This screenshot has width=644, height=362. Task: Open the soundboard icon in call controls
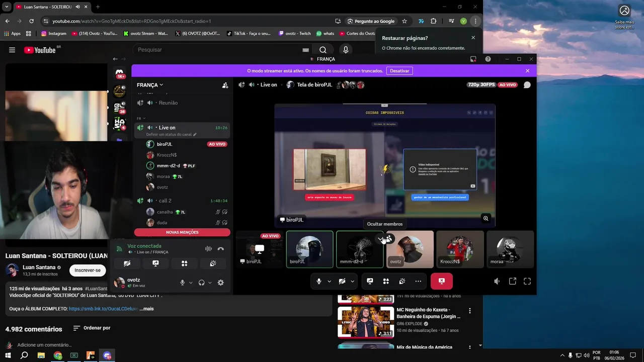coord(402,282)
